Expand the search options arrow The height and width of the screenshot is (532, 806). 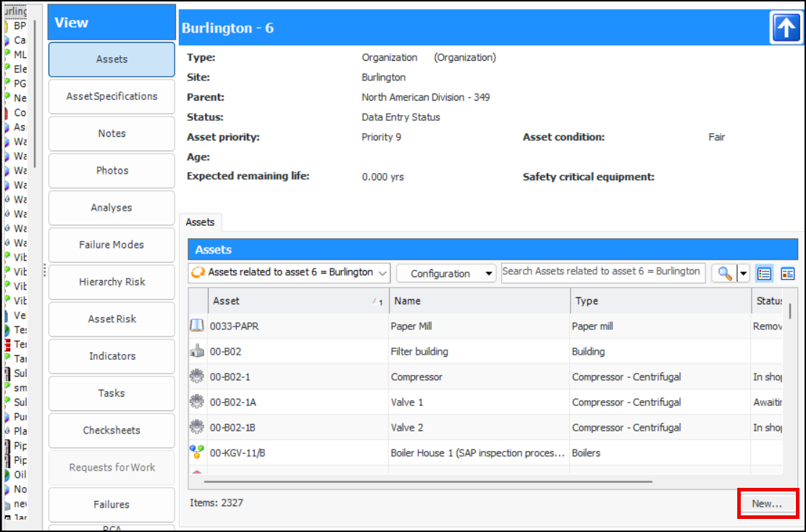pyautogui.click(x=743, y=273)
